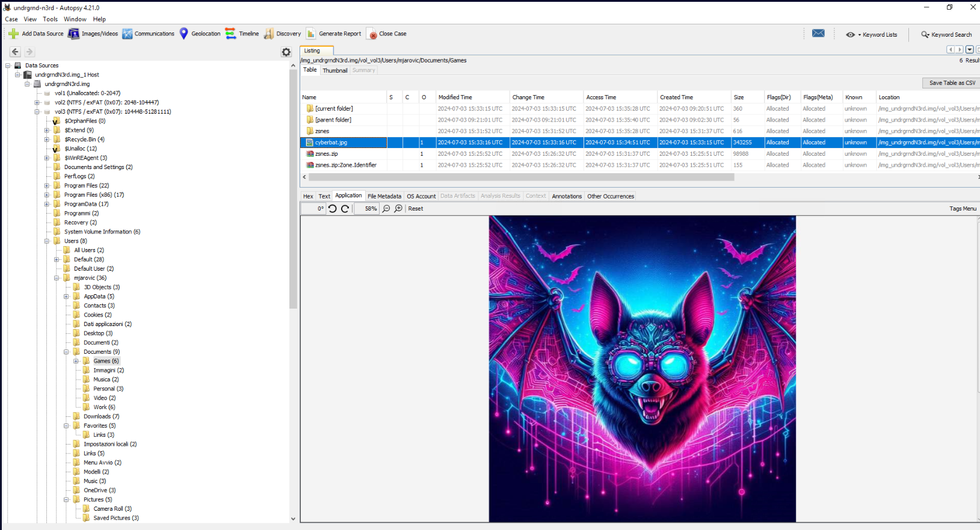The height and width of the screenshot is (530, 980).
Task: Open the Other Occurrences tab
Action: click(611, 196)
